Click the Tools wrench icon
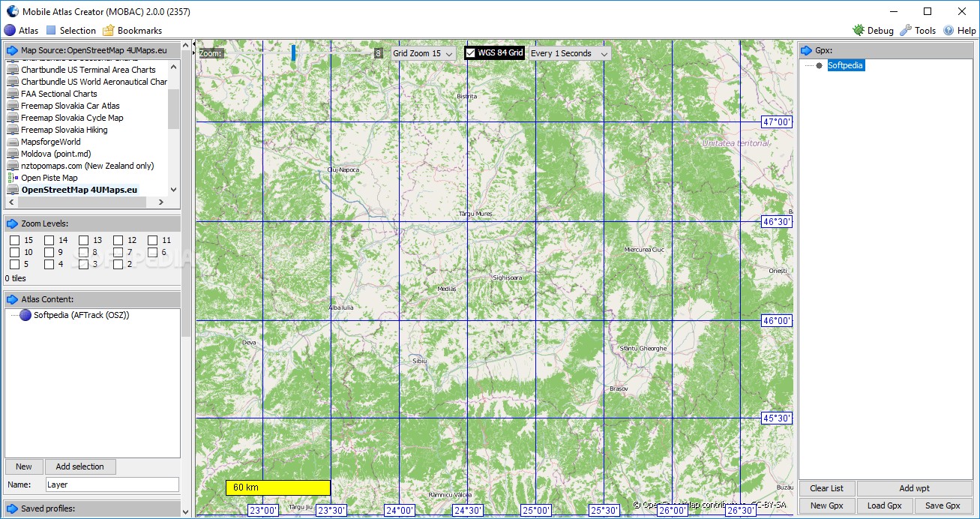The width and height of the screenshot is (980, 519). (x=906, y=31)
